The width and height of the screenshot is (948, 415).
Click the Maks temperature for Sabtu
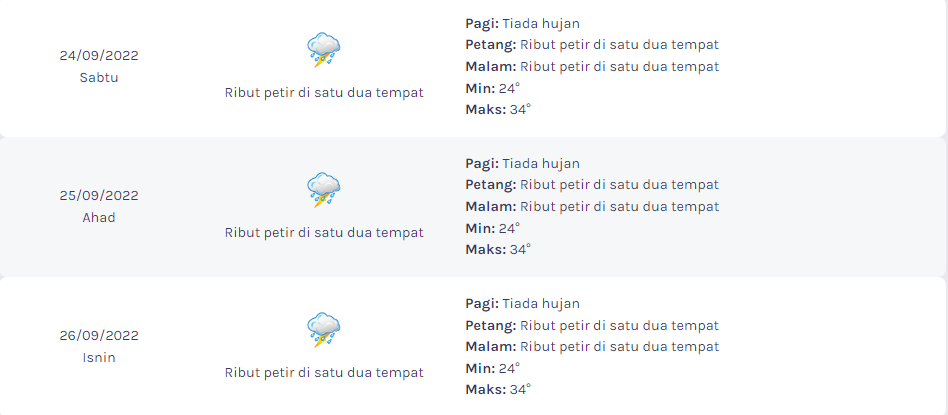(498, 109)
